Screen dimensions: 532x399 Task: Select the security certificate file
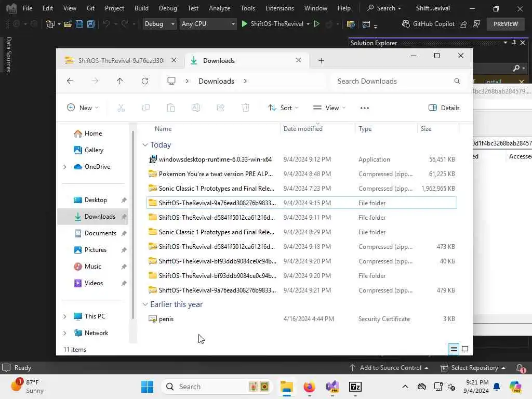tap(302, 319)
